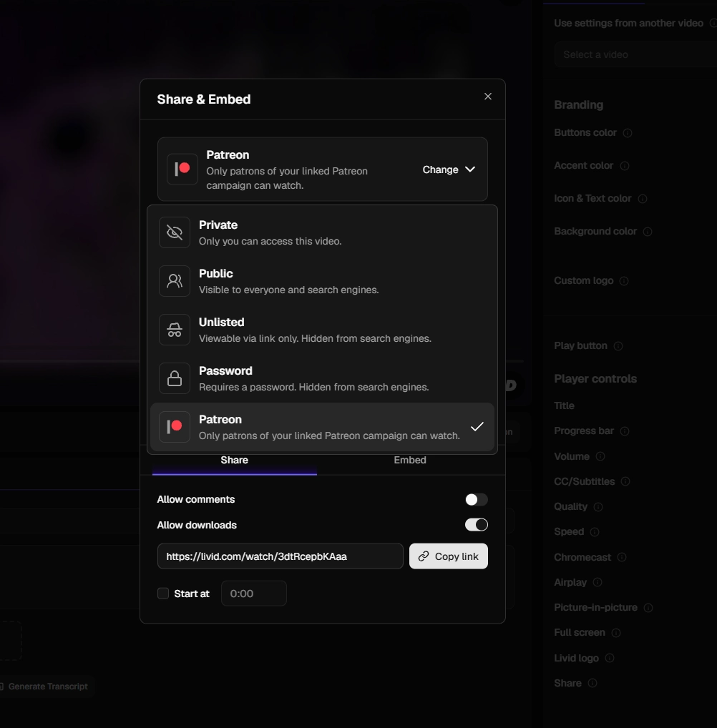Click the info icon next to Background color

pyautogui.click(x=648, y=232)
